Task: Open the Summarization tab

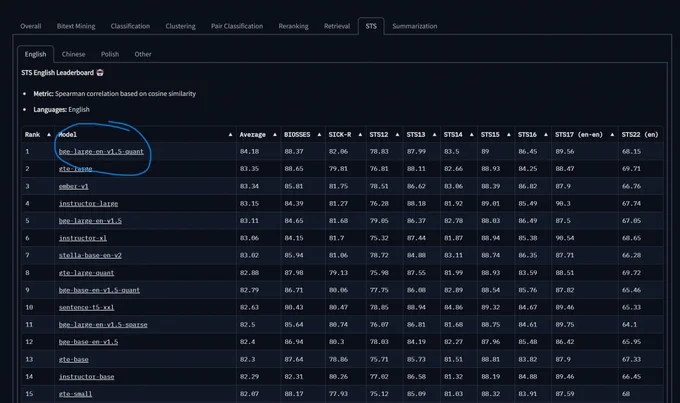Action: 415,26
